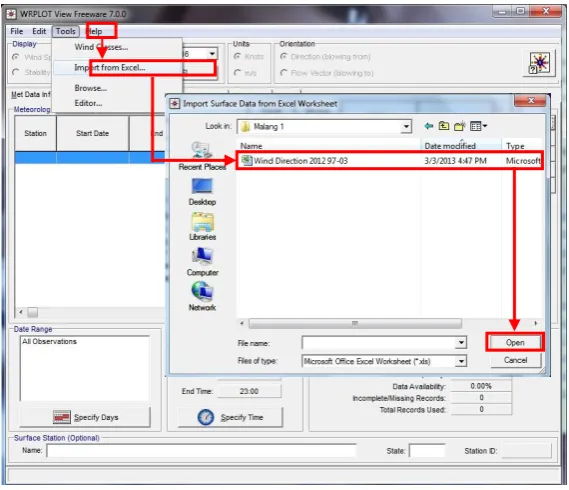Open Libraries from the places bar
This screenshot has height=490, width=569.
202,226
